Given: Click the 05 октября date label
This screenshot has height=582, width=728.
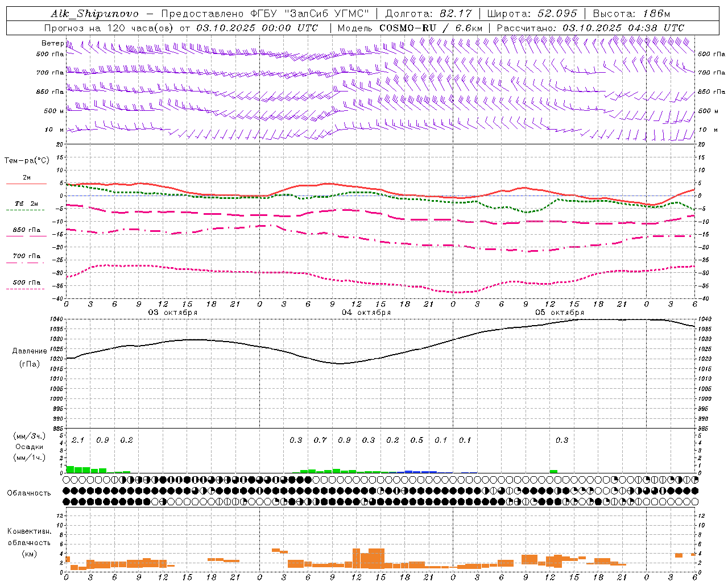Looking at the screenshot, I should [560, 313].
